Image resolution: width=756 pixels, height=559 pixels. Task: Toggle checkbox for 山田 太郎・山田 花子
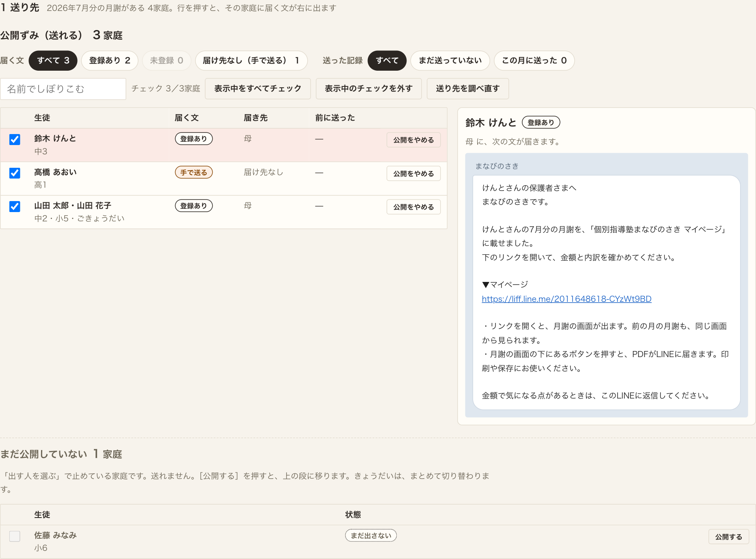(15, 207)
